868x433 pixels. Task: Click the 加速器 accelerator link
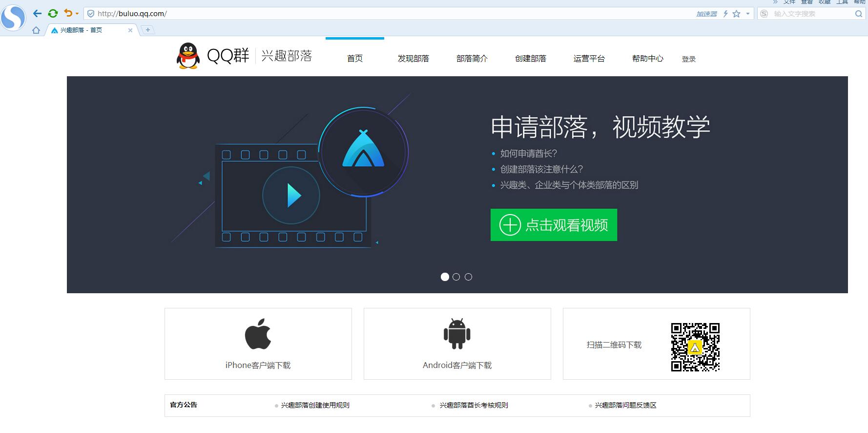click(706, 14)
